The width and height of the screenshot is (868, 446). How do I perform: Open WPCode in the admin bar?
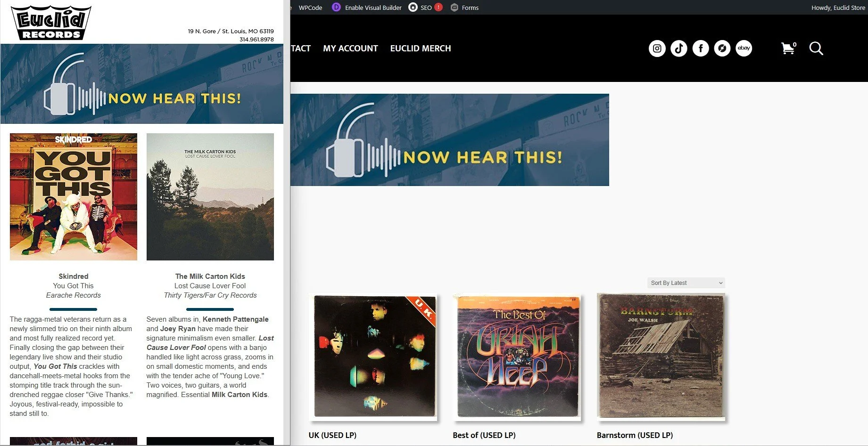click(x=310, y=8)
